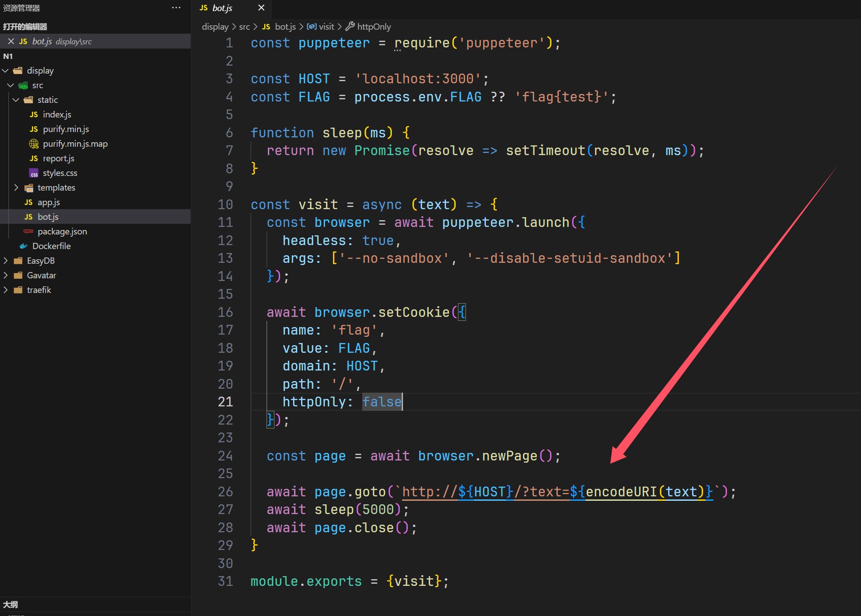This screenshot has height=616, width=861.
Task: Switch to the bot.js tab
Action: [x=222, y=8]
